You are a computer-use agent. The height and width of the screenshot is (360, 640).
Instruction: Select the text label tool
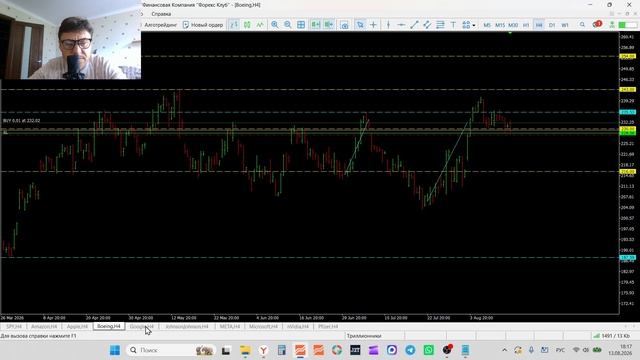pos(453,25)
